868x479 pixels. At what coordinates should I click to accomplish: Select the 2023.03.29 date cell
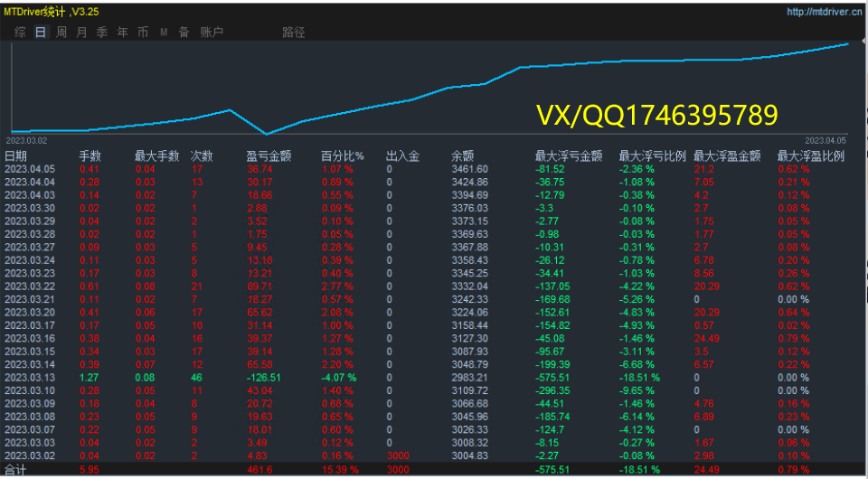(x=30, y=221)
